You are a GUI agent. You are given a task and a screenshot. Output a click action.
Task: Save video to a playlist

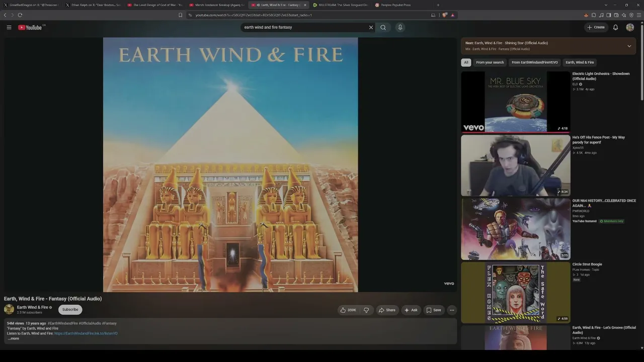pyautogui.click(x=434, y=310)
